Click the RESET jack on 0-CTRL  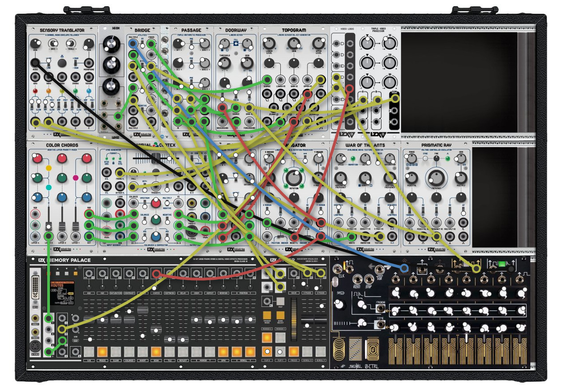click(357, 280)
